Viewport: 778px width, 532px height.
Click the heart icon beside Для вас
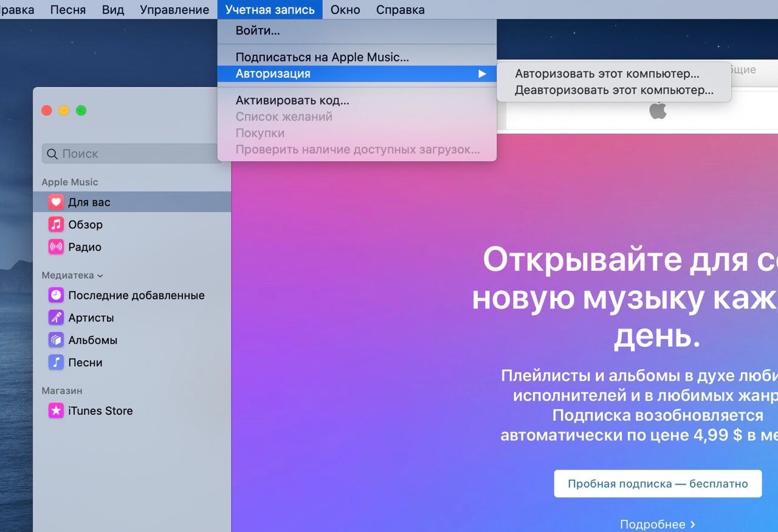coord(56,202)
